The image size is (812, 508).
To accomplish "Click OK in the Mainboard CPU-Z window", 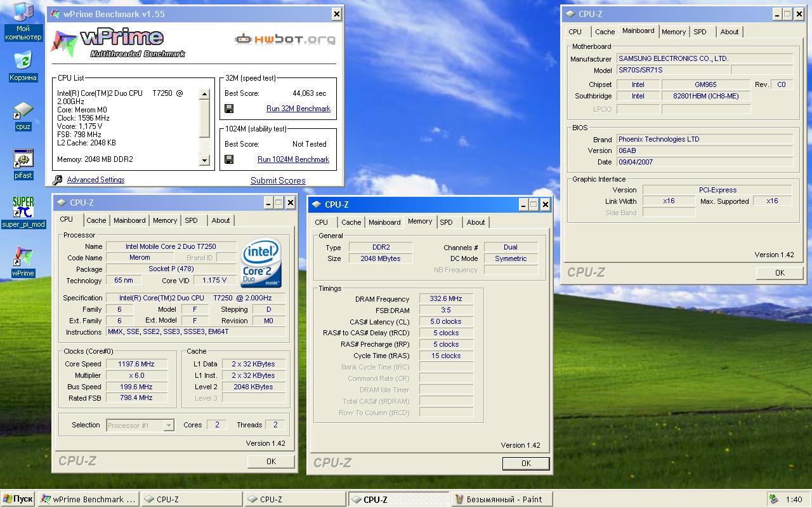I will click(780, 273).
